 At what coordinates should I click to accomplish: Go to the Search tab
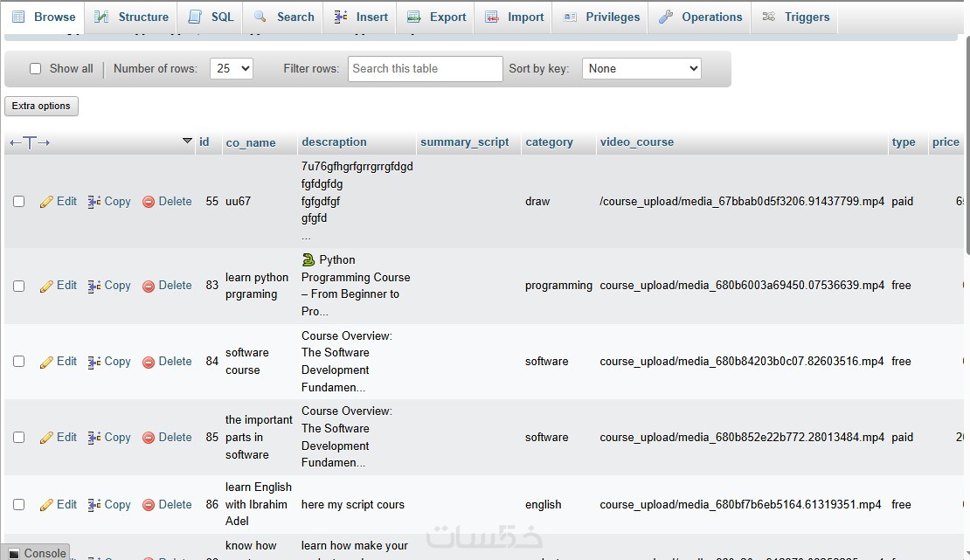285,17
